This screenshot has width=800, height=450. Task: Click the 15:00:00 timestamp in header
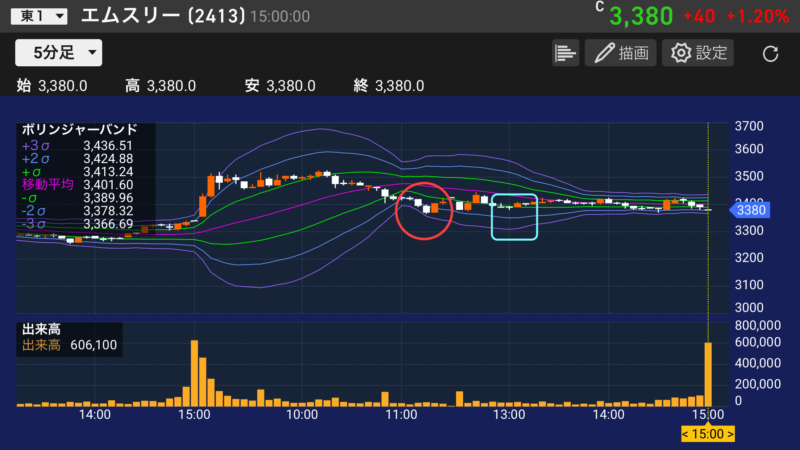click(280, 17)
